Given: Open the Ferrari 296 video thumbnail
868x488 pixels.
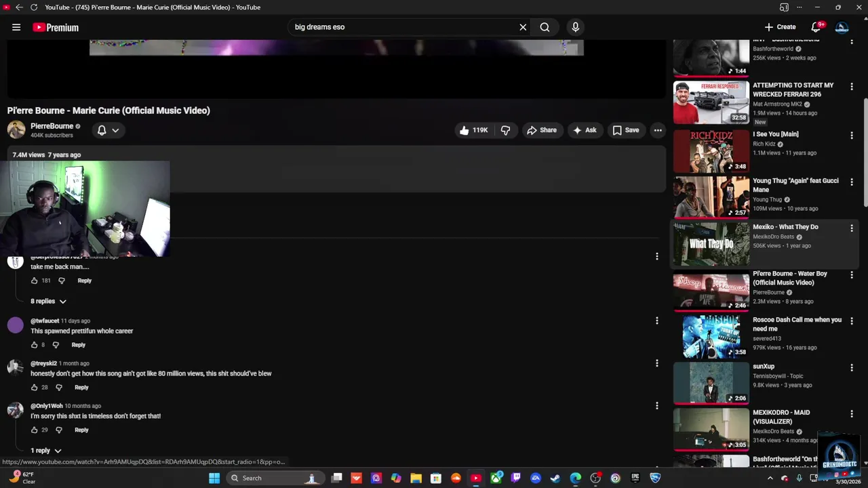Looking at the screenshot, I should [711, 102].
